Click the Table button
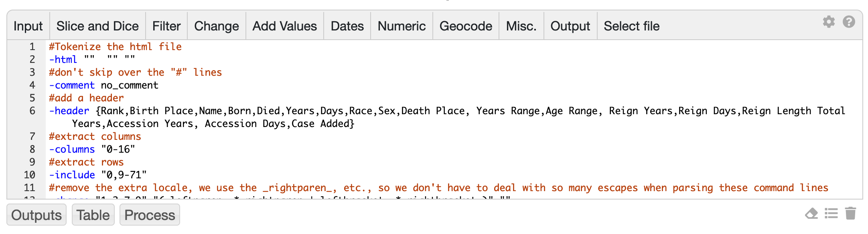Viewport: 868px width, 234px height. click(x=93, y=215)
